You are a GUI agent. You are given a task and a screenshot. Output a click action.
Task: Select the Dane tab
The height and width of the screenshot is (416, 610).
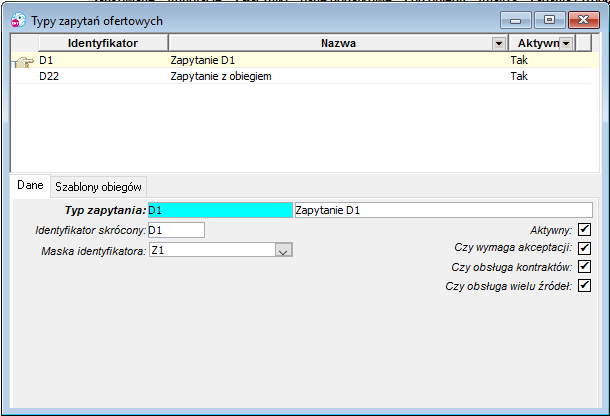(x=30, y=185)
